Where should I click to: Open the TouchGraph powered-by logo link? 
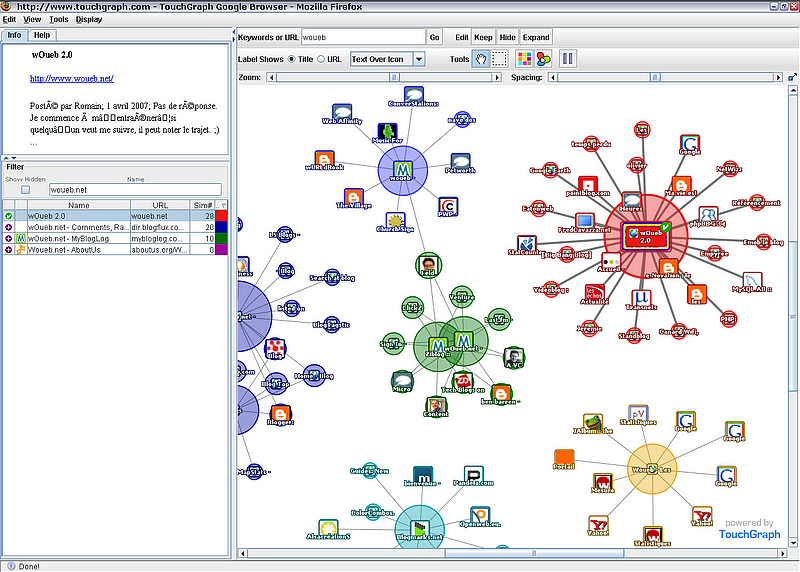click(x=749, y=529)
